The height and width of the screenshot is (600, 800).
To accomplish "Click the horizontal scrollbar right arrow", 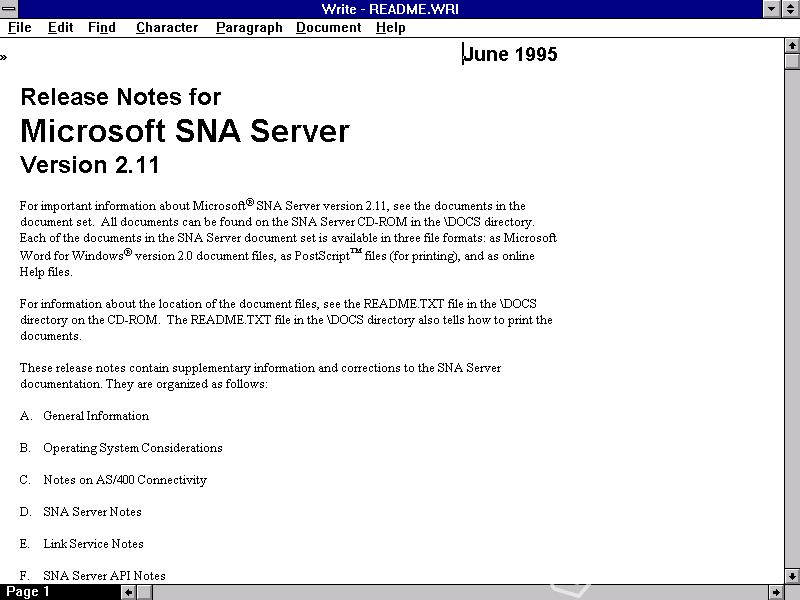I will pos(776,592).
